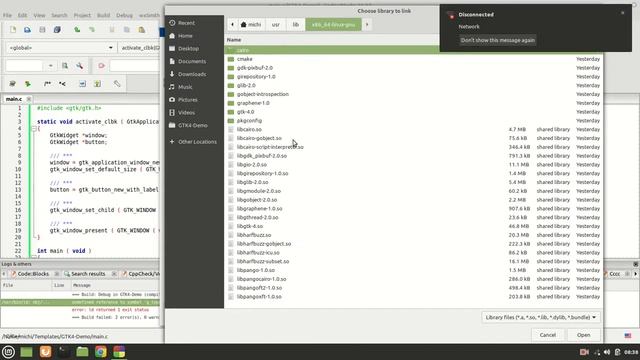
Task: Click Copy icon in Code::Blocks toolbar
Action: tap(127, 30)
